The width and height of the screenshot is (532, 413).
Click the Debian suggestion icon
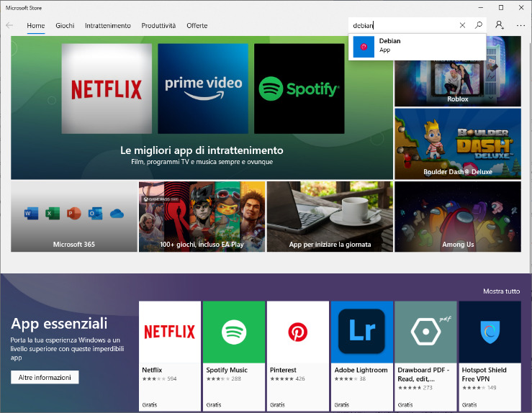coord(364,47)
